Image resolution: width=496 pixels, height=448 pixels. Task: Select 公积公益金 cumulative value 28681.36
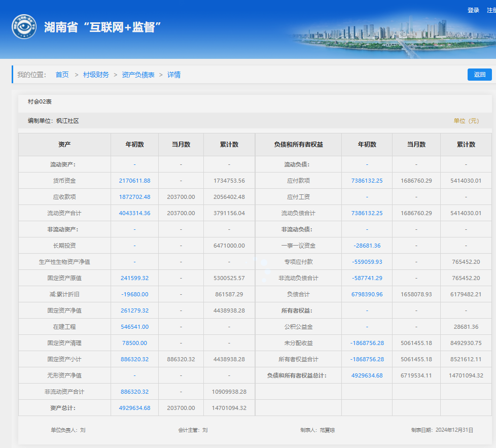(466, 327)
